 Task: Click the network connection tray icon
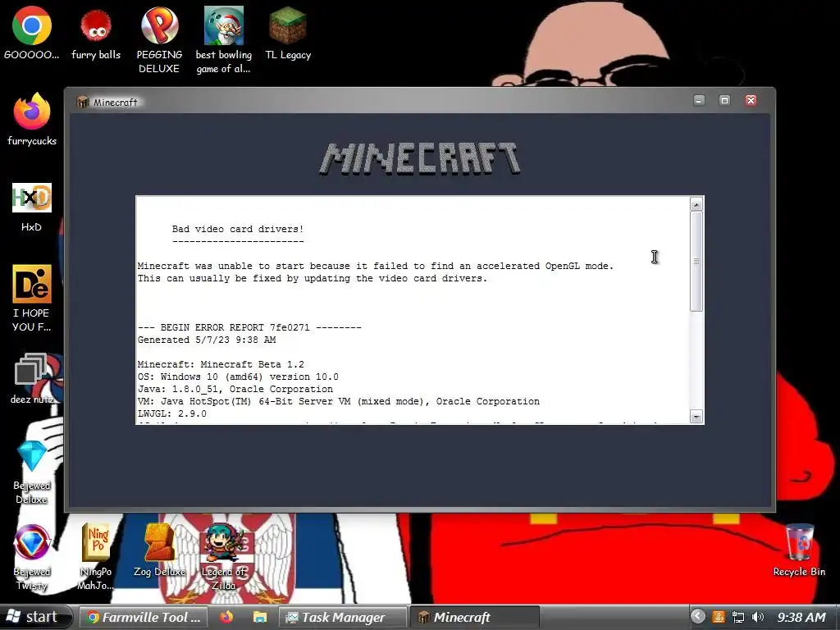[x=737, y=617]
